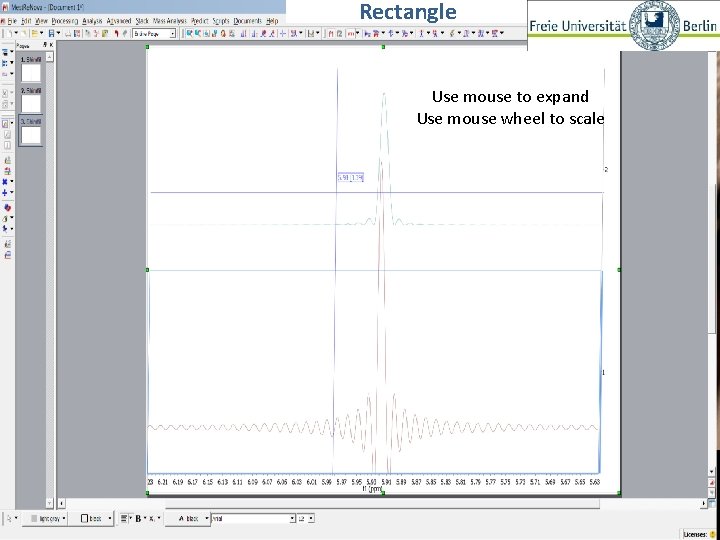Click the subscript X formatting button
Viewport: 720px width, 540px height.
pos(152,518)
